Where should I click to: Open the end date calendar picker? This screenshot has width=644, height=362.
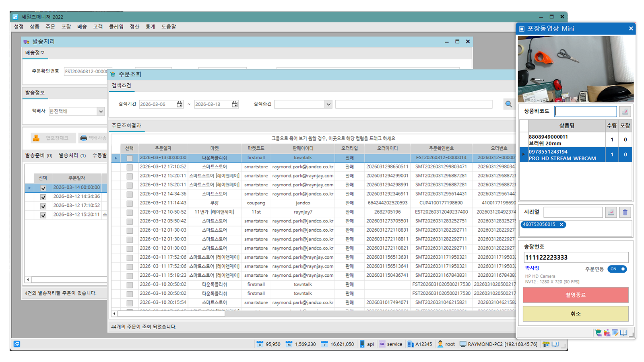click(235, 104)
